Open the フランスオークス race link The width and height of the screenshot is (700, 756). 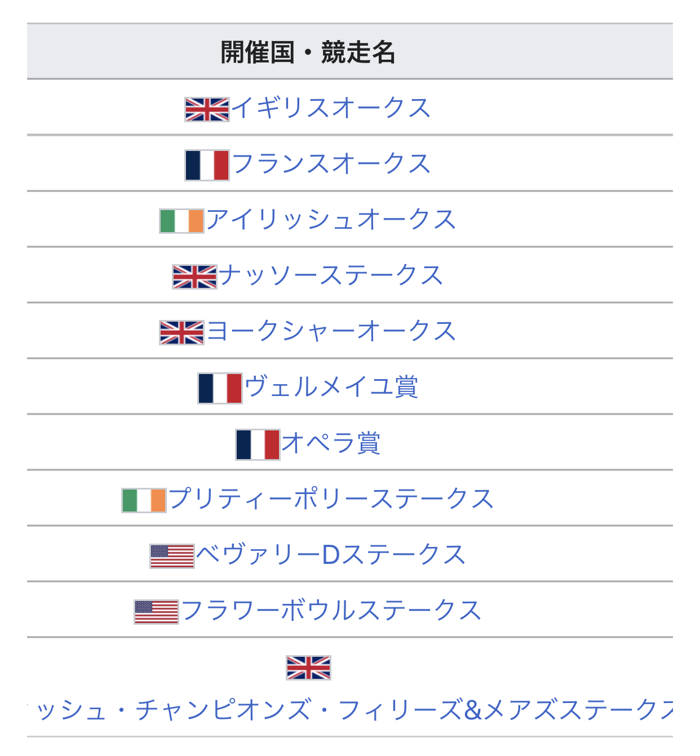(x=331, y=163)
